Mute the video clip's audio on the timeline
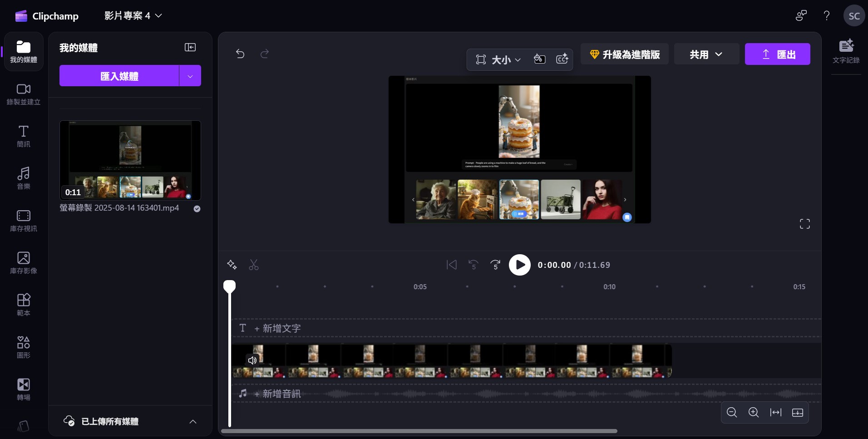The height and width of the screenshot is (439, 868). coord(252,360)
